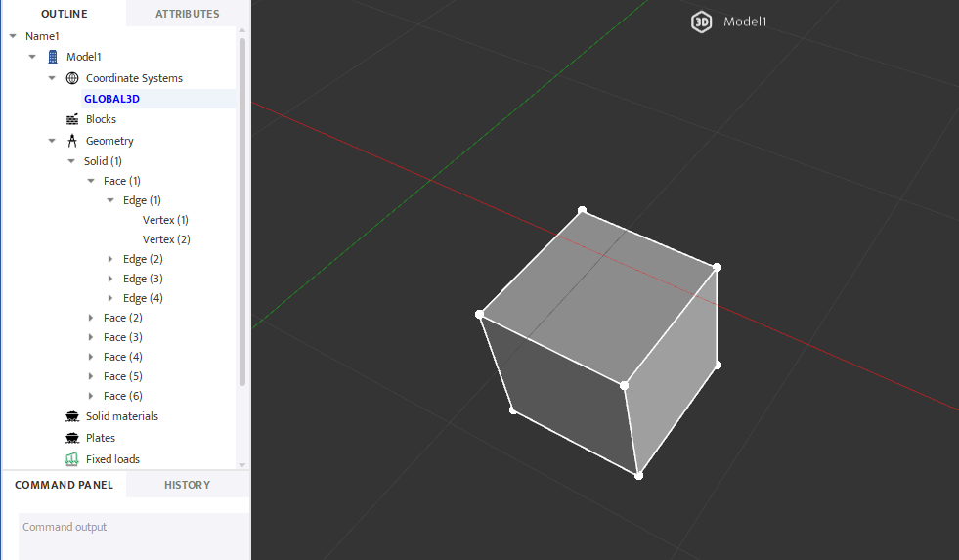Collapse the Edge (1) node
The height and width of the screenshot is (560, 959).
[110, 200]
